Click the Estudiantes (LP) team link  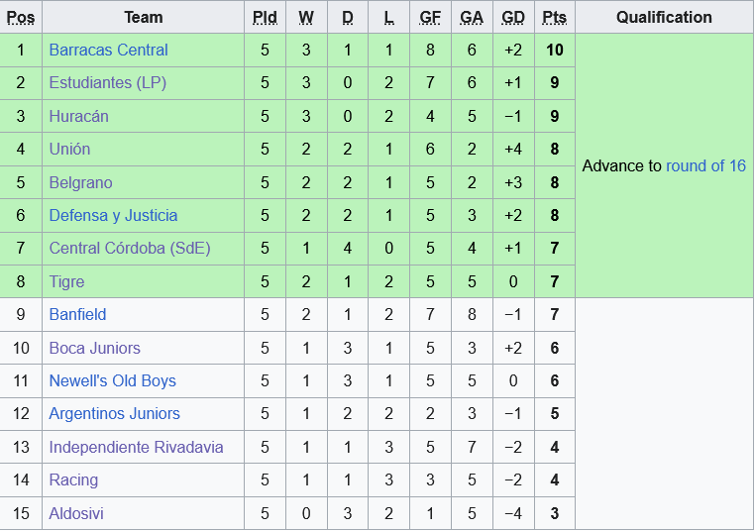tap(107, 83)
